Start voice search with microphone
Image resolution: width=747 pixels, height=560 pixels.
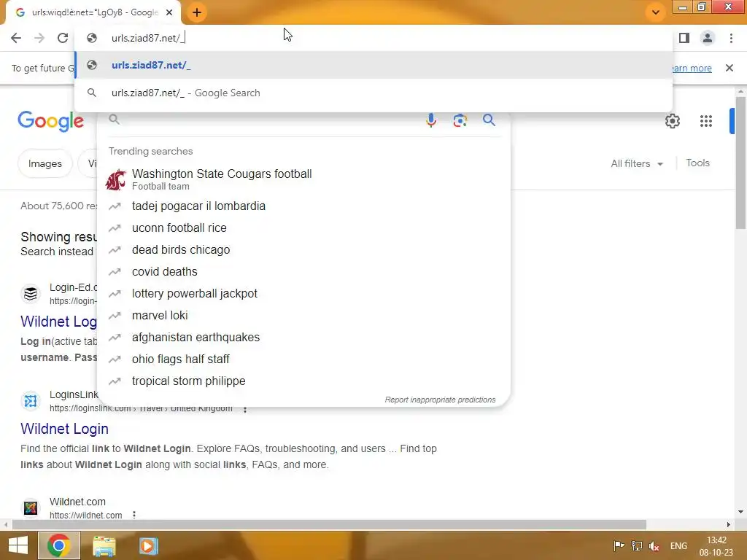pyautogui.click(x=431, y=120)
